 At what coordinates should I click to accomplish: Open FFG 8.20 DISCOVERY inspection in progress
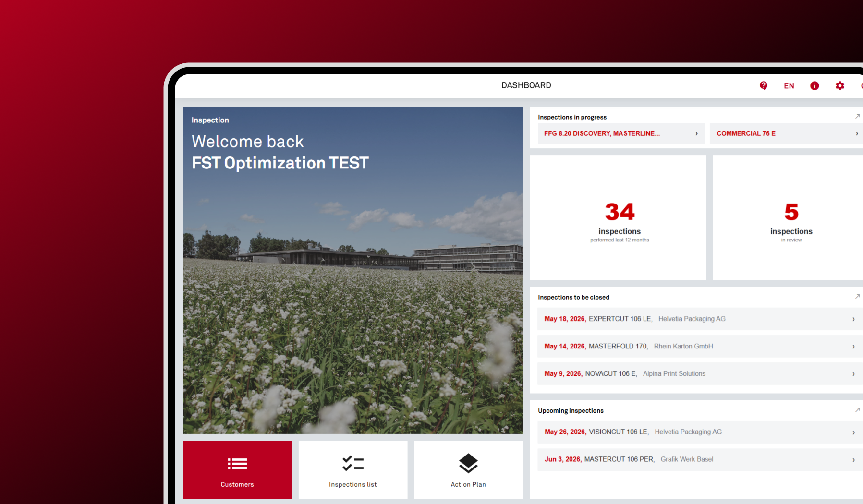pyautogui.click(x=621, y=133)
